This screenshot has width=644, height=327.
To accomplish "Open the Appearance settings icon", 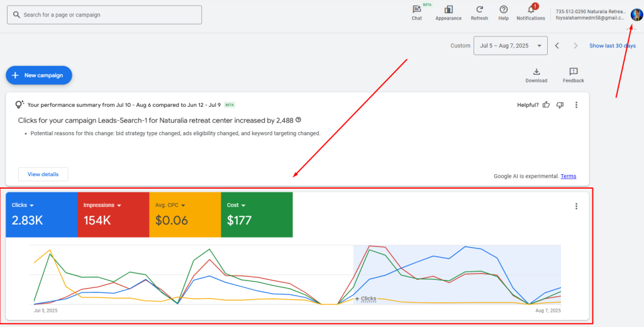I will tap(448, 9).
